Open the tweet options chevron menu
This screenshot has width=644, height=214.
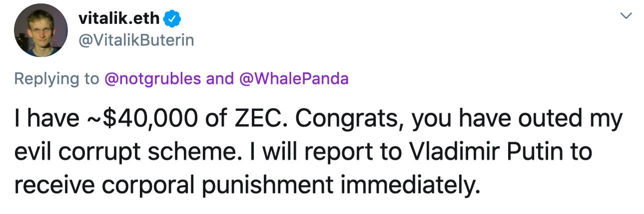click(x=625, y=16)
